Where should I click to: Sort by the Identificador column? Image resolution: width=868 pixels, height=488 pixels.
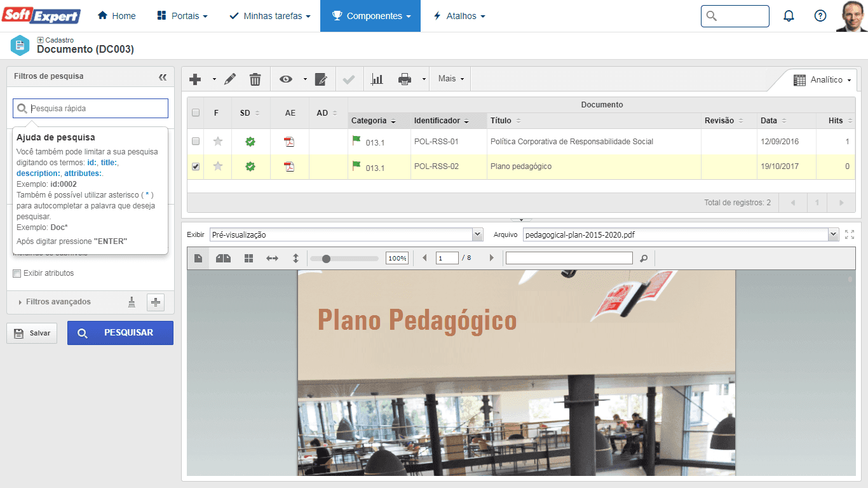pyautogui.click(x=442, y=121)
